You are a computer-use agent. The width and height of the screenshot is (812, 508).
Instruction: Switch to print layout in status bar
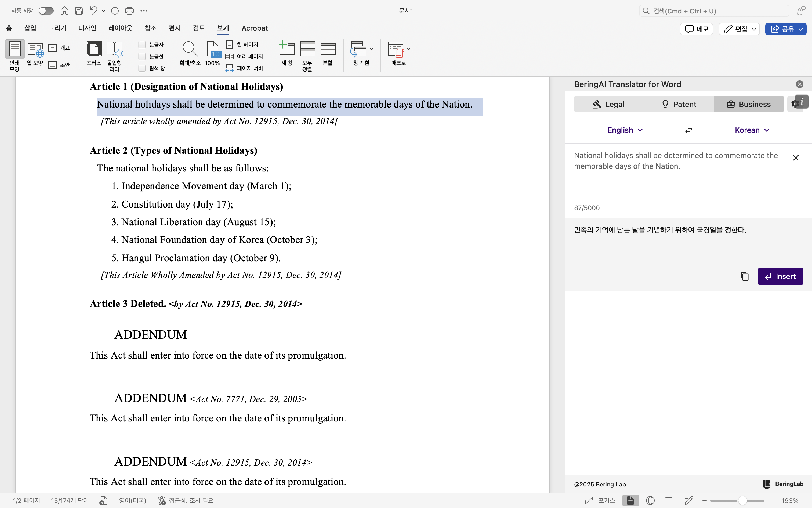tap(630, 500)
